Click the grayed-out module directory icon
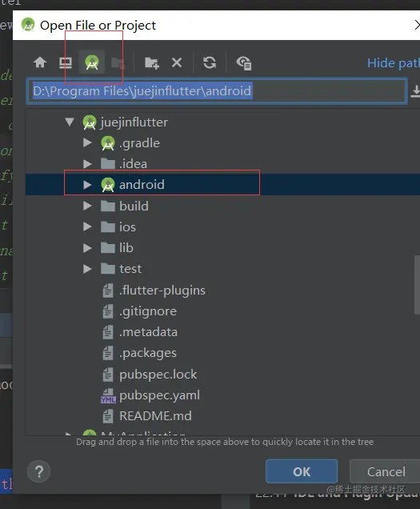 tap(117, 63)
